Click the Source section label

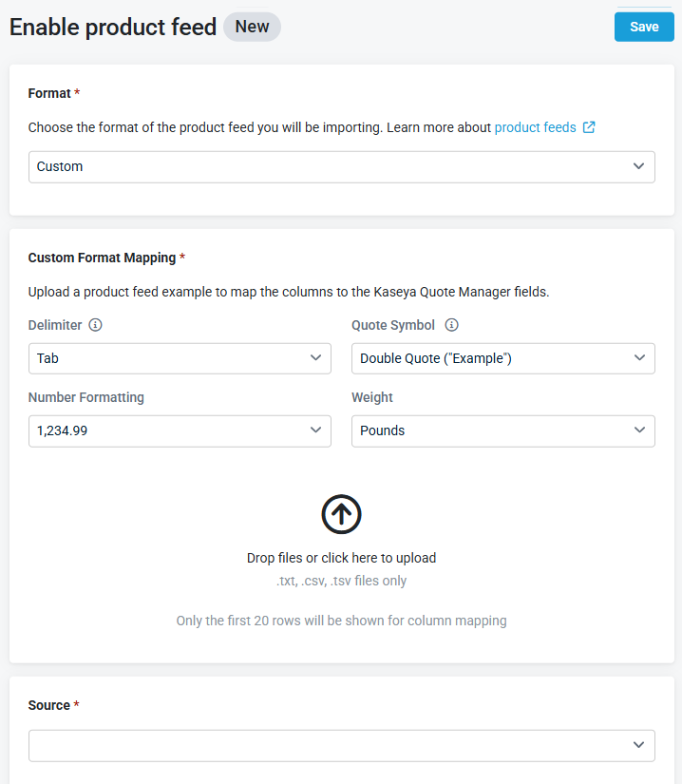49,705
